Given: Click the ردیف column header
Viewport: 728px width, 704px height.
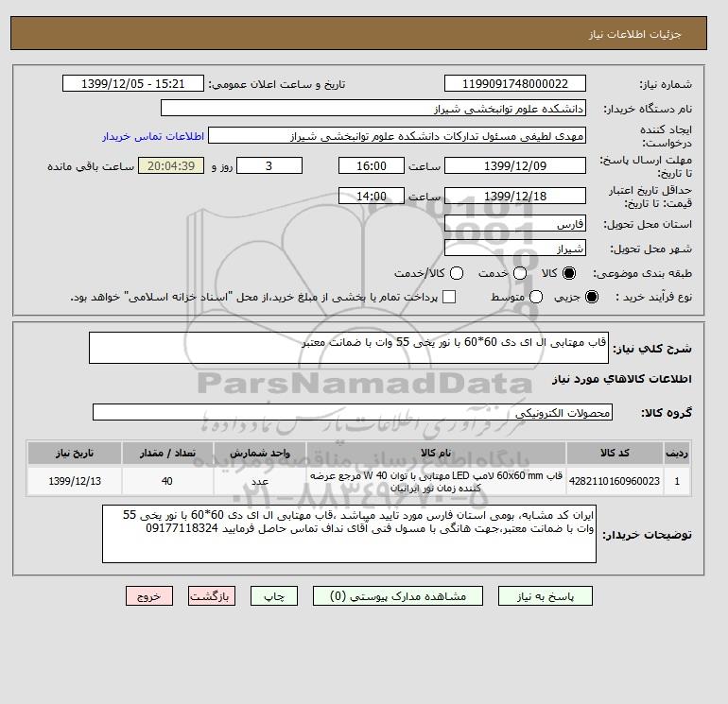Looking at the screenshot, I should click(677, 453).
